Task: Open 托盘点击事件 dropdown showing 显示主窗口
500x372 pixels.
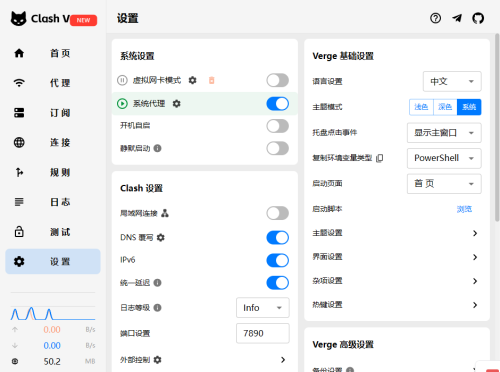Action: (x=444, y=133)
